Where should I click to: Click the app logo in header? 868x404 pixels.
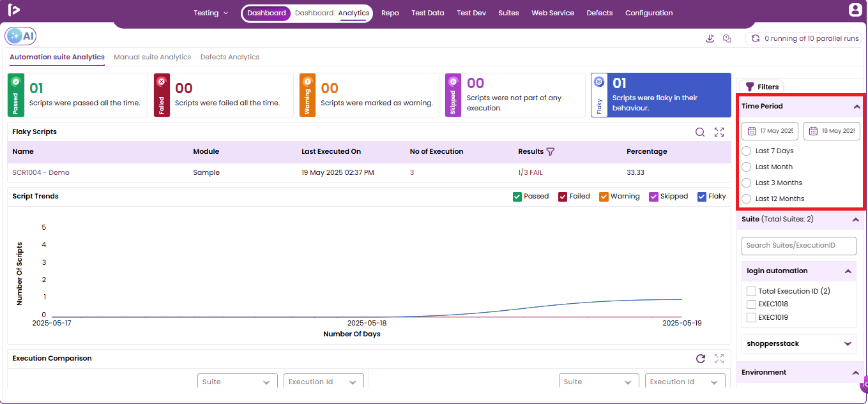pyautogui.click(x=14, y=10)
